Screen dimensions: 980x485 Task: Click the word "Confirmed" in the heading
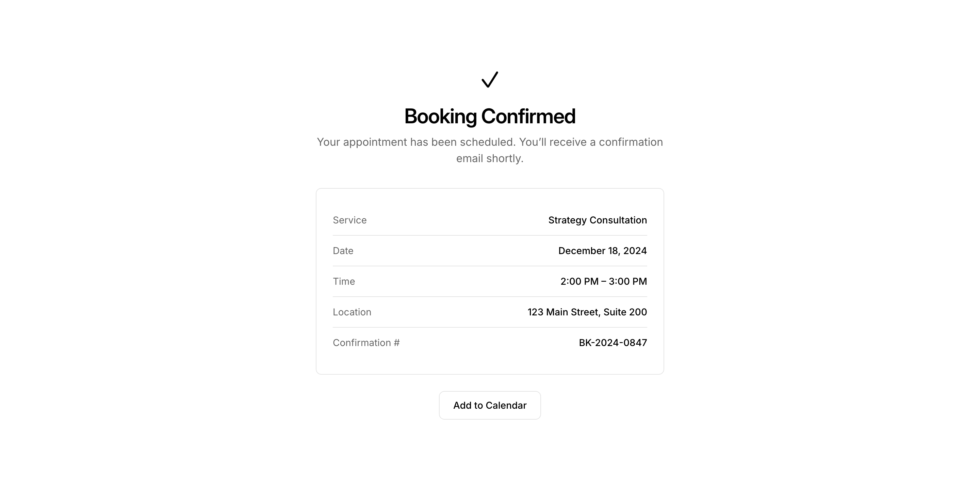coord(528,116)
